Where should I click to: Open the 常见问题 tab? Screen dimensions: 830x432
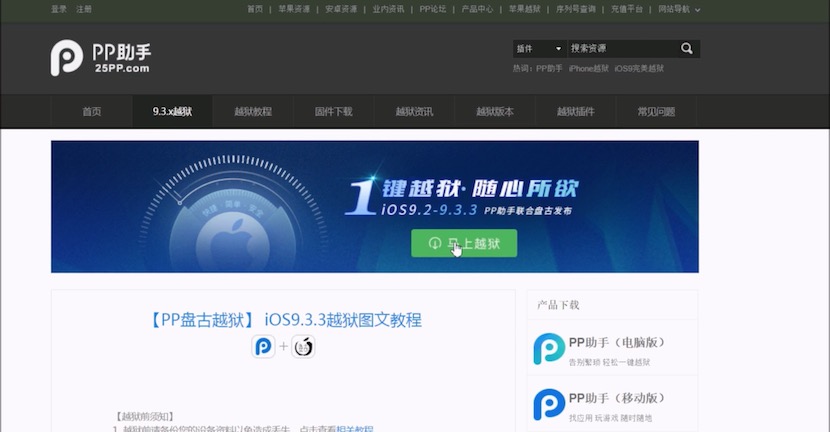(656, 112)
